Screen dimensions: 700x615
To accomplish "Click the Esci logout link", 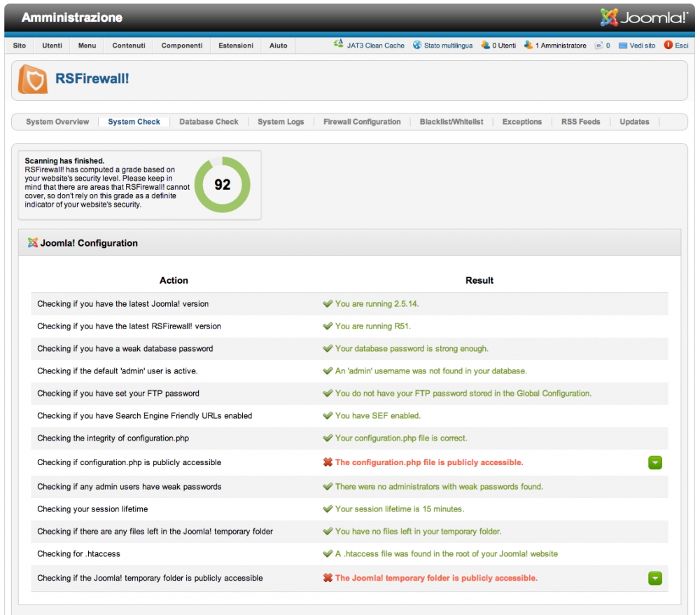I will click(x=681, y=46).
